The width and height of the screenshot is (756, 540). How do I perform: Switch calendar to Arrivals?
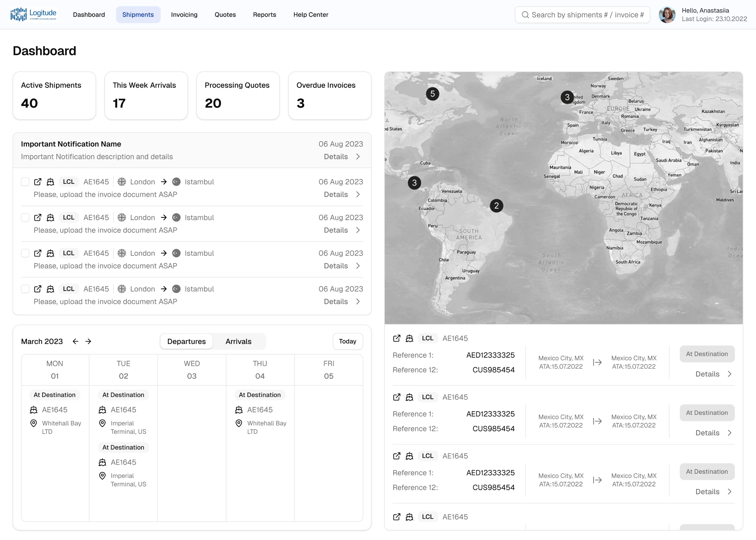(238, 342)
